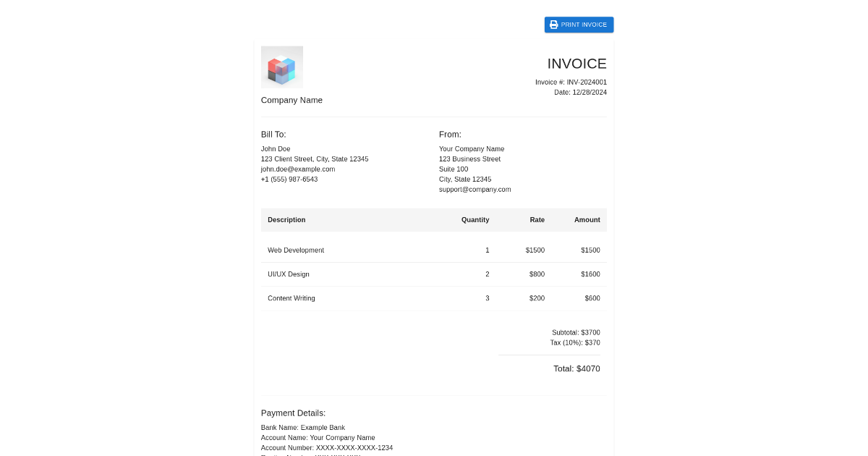Select invoice number INV-2024001

571,82
